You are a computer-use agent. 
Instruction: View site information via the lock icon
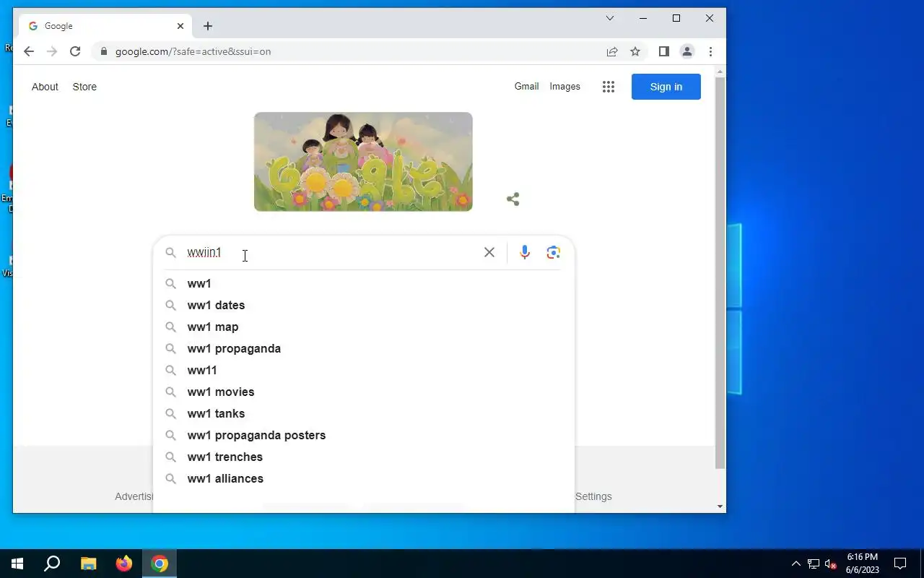pos(104,51)
